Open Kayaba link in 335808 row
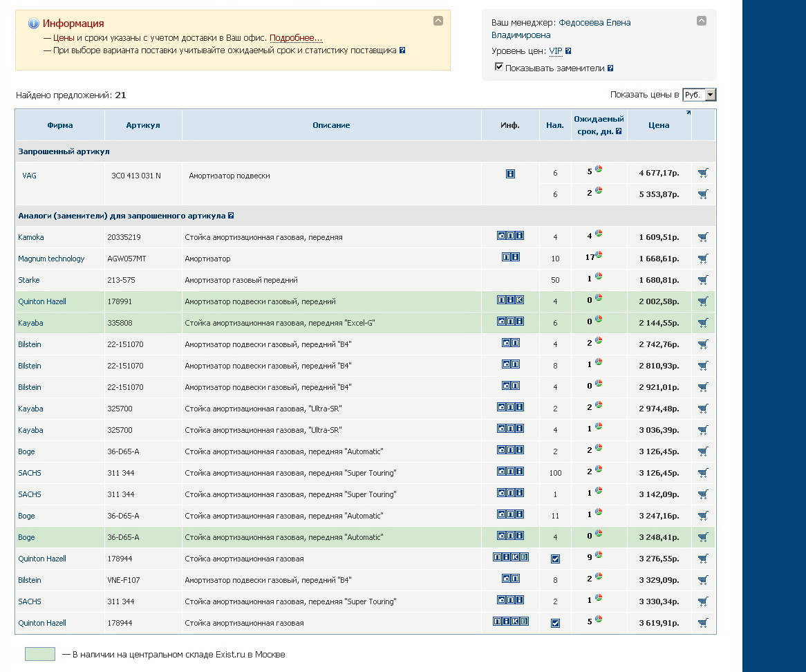The height and width of the screenshot is (672, 806). pyautogui.click(x=30, y=323)
